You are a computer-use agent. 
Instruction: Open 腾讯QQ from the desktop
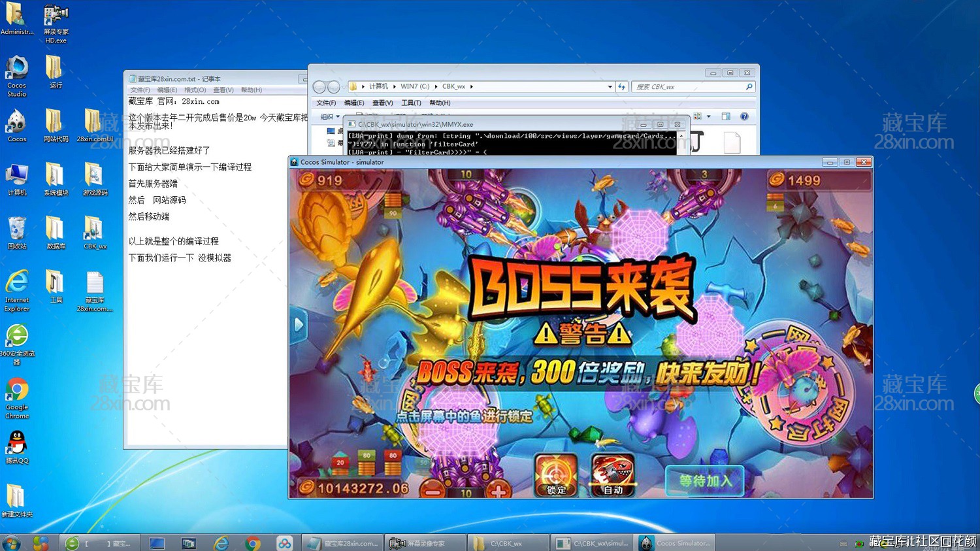16,448
